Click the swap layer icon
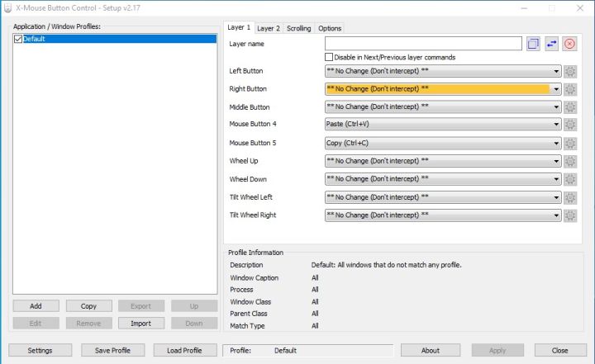This screenshot has height=364, width=595. pyautogui.click(x=551, y=44)
